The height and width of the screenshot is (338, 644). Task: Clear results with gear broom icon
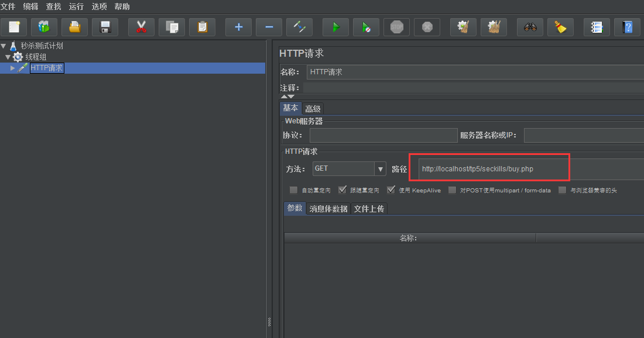coord(463,27)
